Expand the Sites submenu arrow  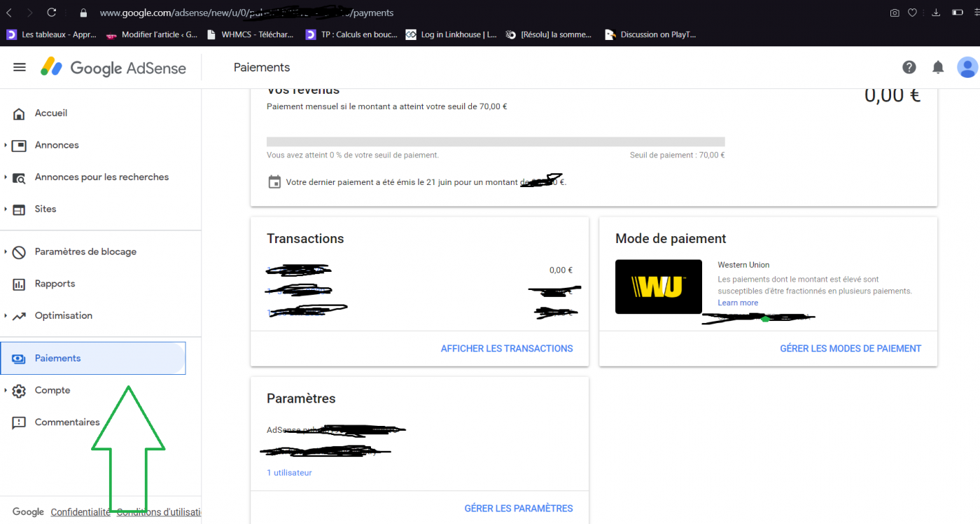pos(6,209)
